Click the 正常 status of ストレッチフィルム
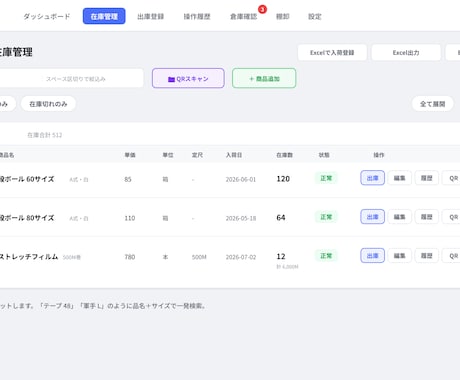The image size is (460, 380). 326,256
